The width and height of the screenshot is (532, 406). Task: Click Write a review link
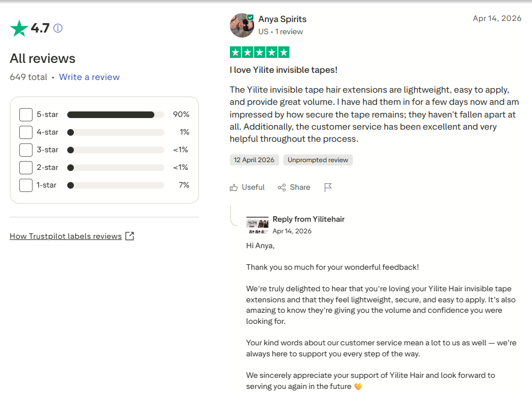tap(89, 77)
